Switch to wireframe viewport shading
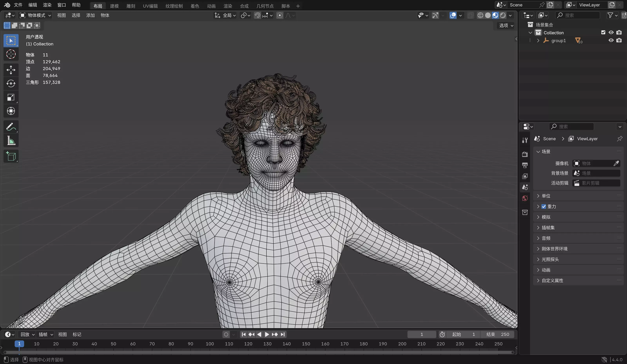This screenshot has height=364, width=627. [480, 15]
